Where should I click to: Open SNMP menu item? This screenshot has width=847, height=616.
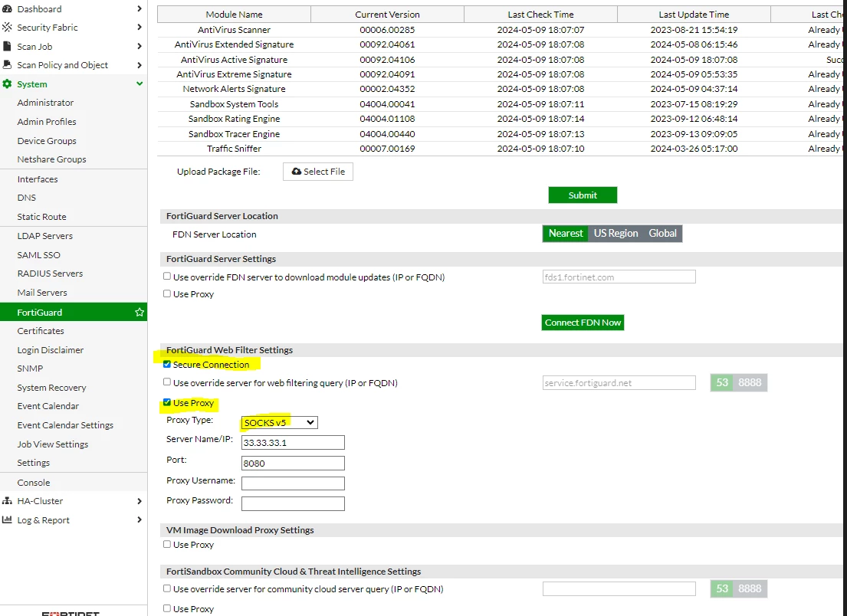(x=30, y=369)
